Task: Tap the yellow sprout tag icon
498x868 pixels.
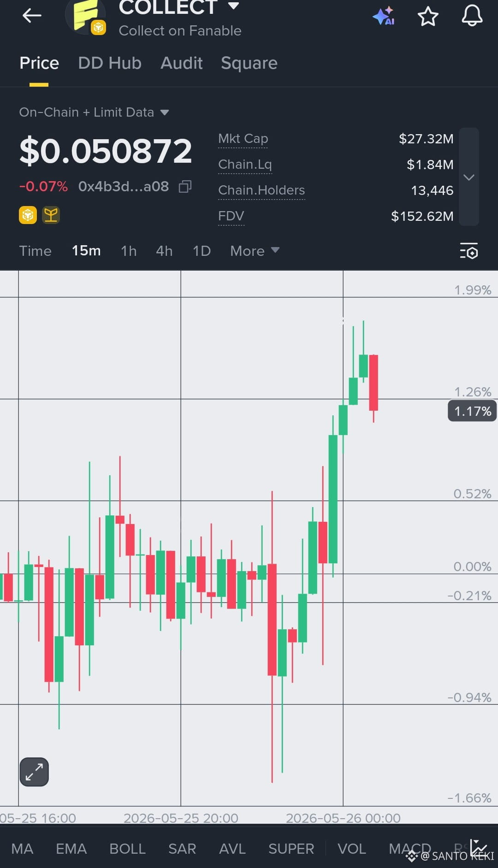Action: [x=51, y=215]
